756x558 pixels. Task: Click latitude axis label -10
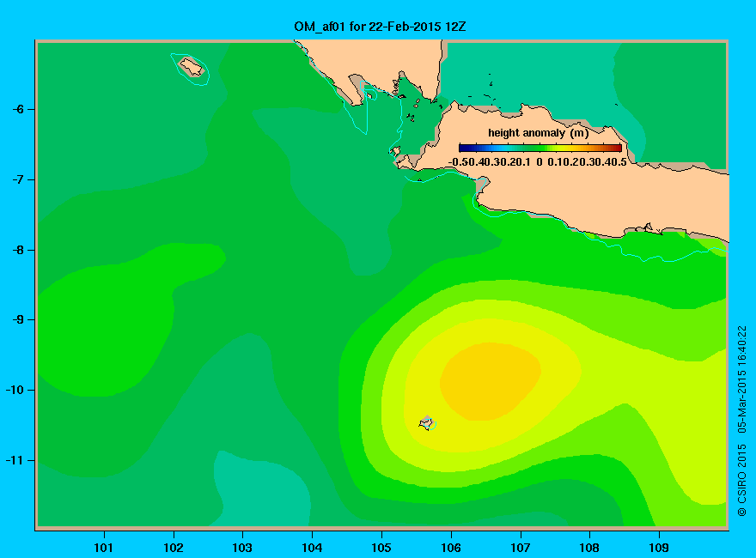[x=15, y=390]
